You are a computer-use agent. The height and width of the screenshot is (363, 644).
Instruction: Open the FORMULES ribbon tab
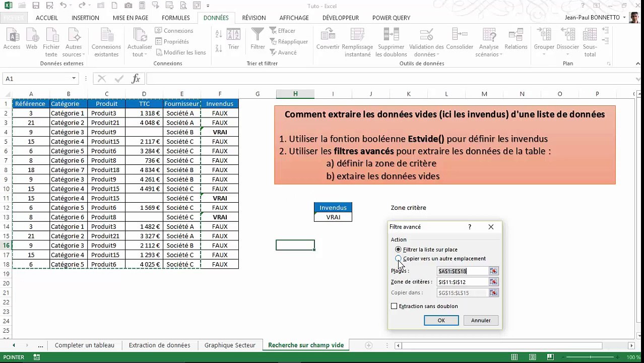(176, 18)
